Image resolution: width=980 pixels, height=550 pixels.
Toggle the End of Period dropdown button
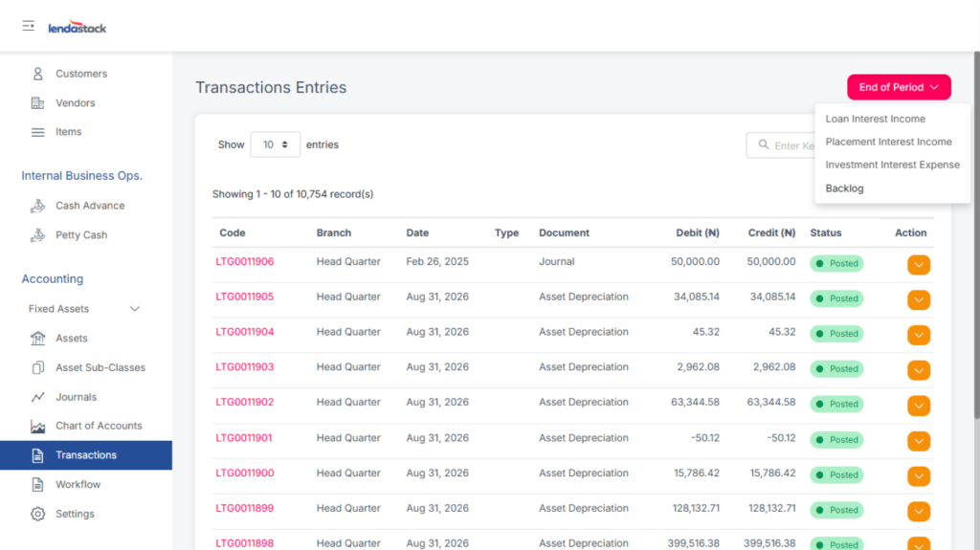pyautogui.click(x=899, y=87)
